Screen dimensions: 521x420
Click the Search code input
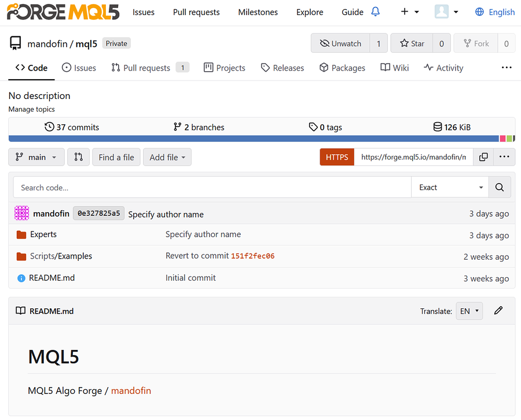[x=212, y=187]
